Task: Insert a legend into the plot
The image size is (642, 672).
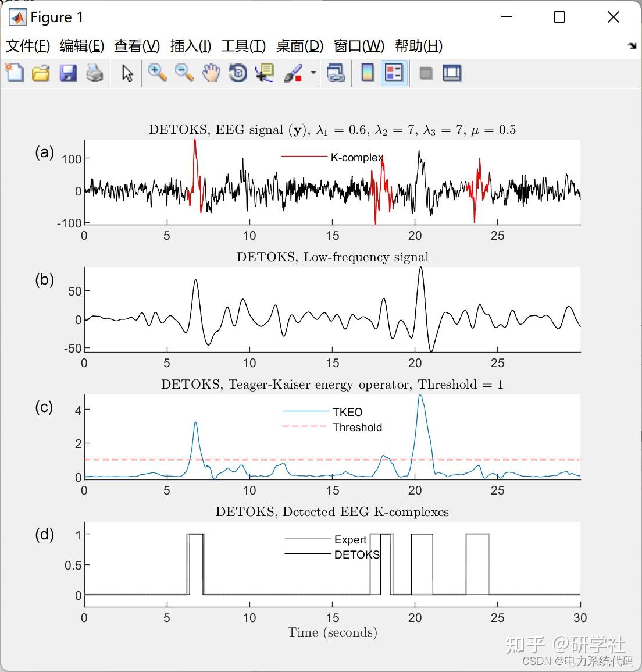Action: point(393,73)
